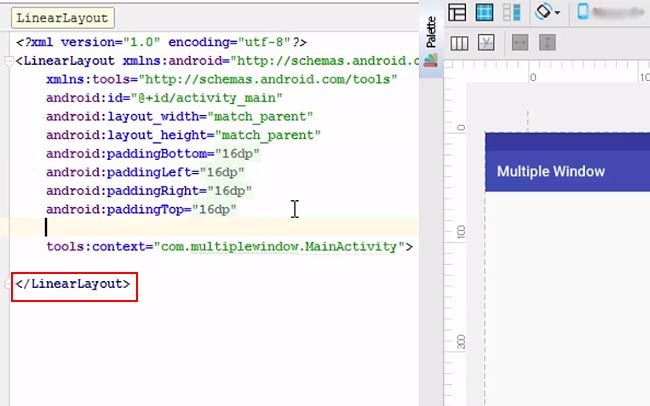Collapse the LinearLayout opening tag fold
Viewport: 650px width, 406px height.
coord(9,61)
